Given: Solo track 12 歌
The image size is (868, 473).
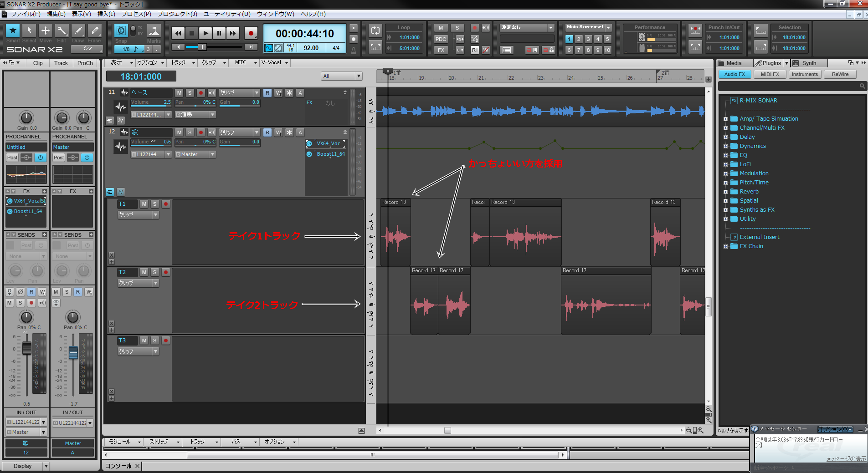Looking at the screenshot, I should [190, 132].
